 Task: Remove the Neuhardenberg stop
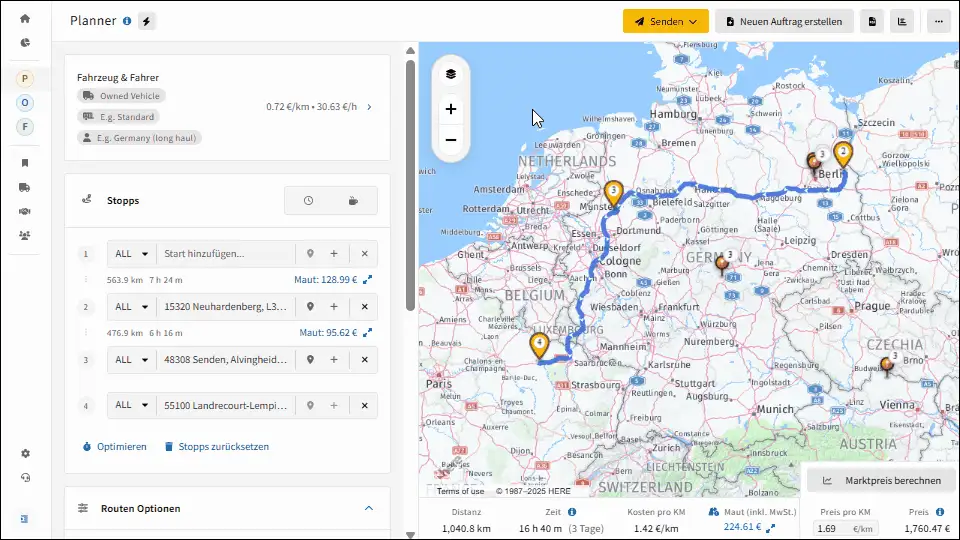[364, 307]
